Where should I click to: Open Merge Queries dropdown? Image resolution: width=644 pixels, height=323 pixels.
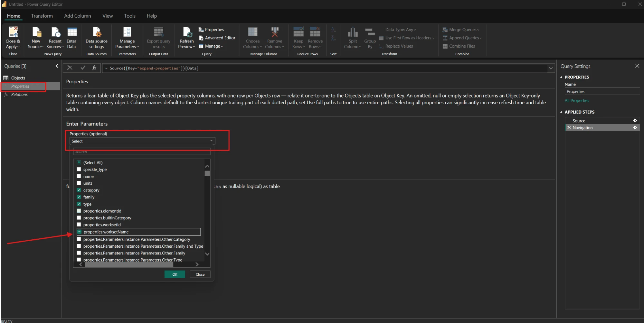(x=461, y=30)
